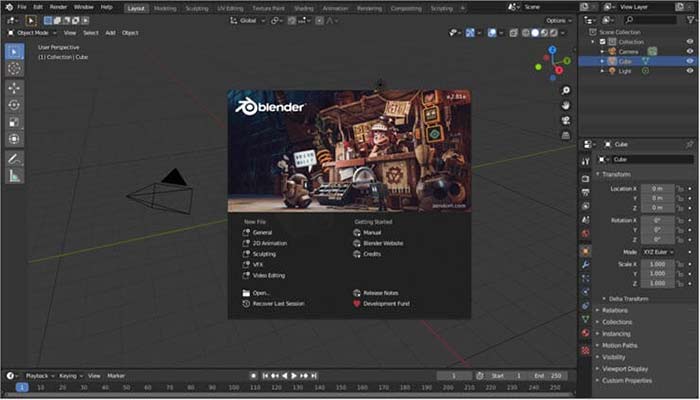Select the Scale tool
Image resolution: width=700 pixels, height=400 pixels.
(14, 122)
